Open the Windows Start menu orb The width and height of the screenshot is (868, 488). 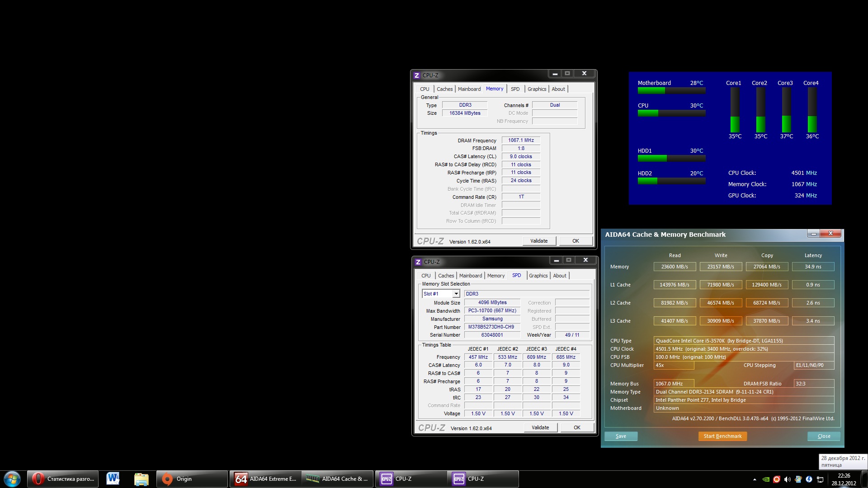click(12, 479)
